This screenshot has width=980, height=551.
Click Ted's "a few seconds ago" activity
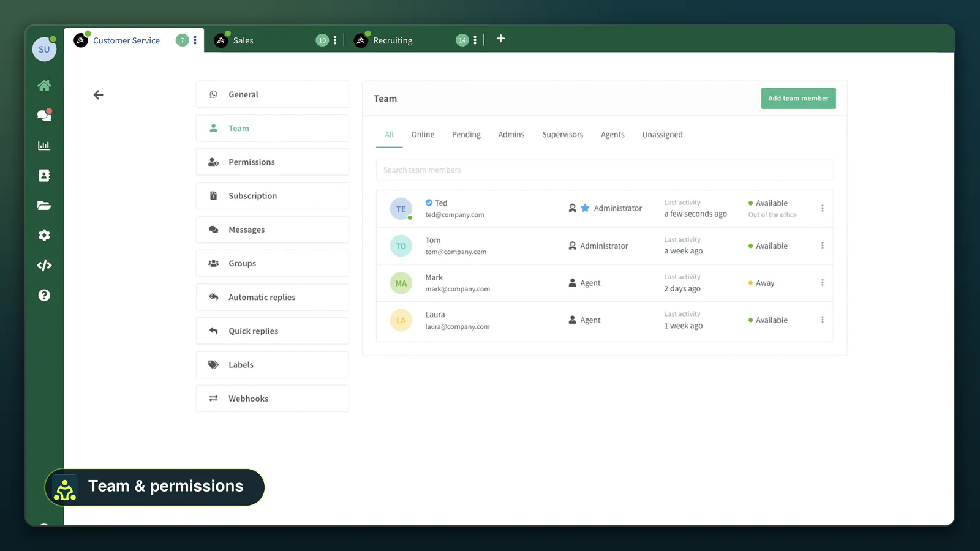point(695,214)
